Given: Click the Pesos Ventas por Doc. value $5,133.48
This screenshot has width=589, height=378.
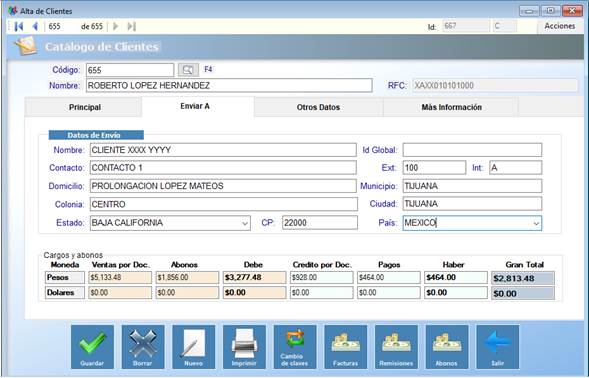Looking at the screenshot, I should (x=120, y=278).
